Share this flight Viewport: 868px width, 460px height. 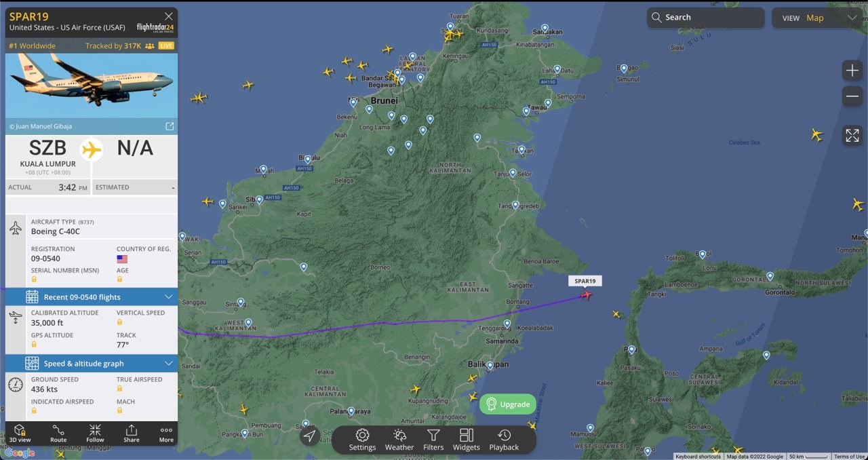[132, 434]
